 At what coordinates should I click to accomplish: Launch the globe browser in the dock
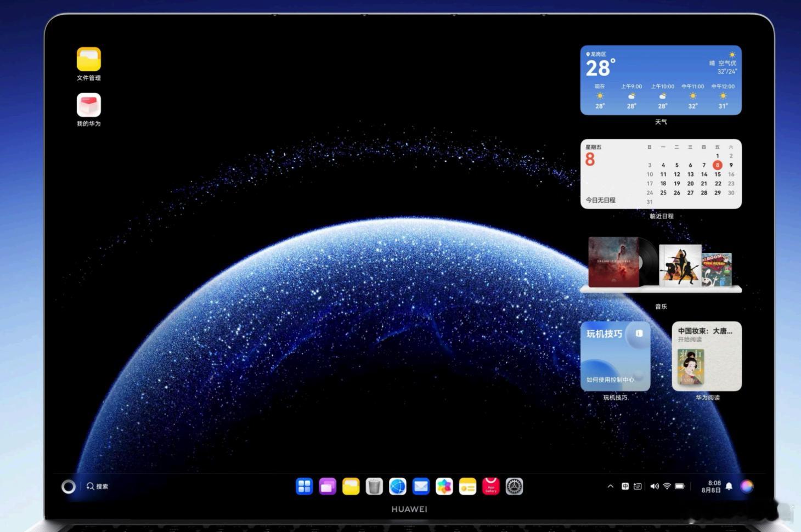click(398, 486)
